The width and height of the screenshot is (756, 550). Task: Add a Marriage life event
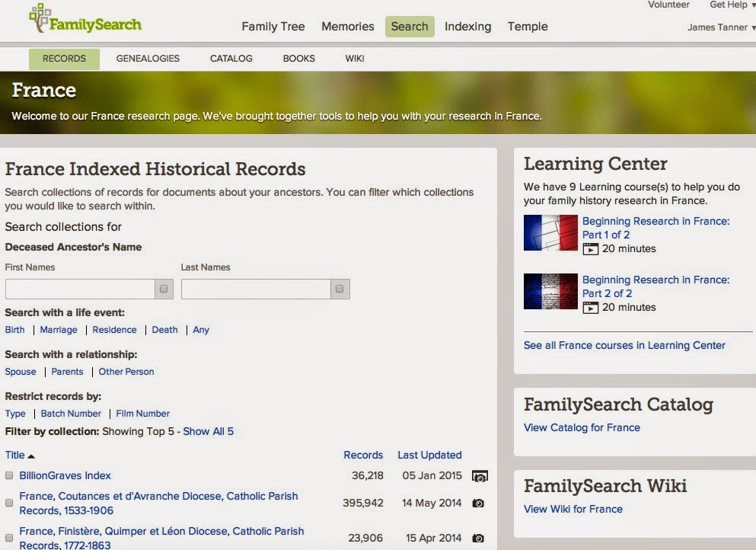(59, 330)
